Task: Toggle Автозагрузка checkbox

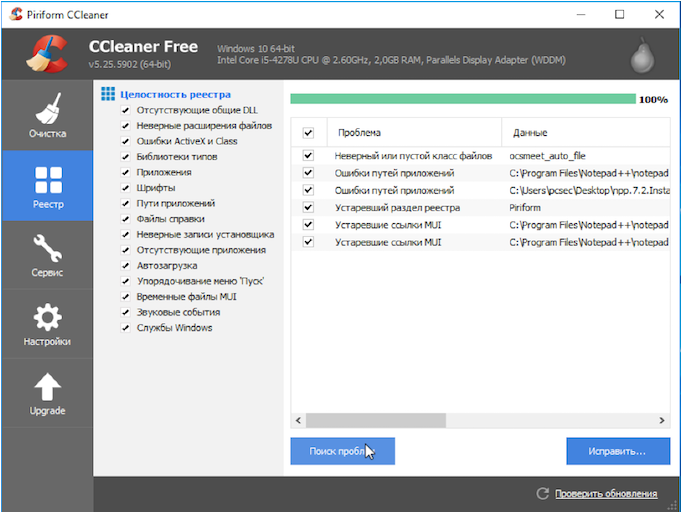Action: click(x=126, y=266)
